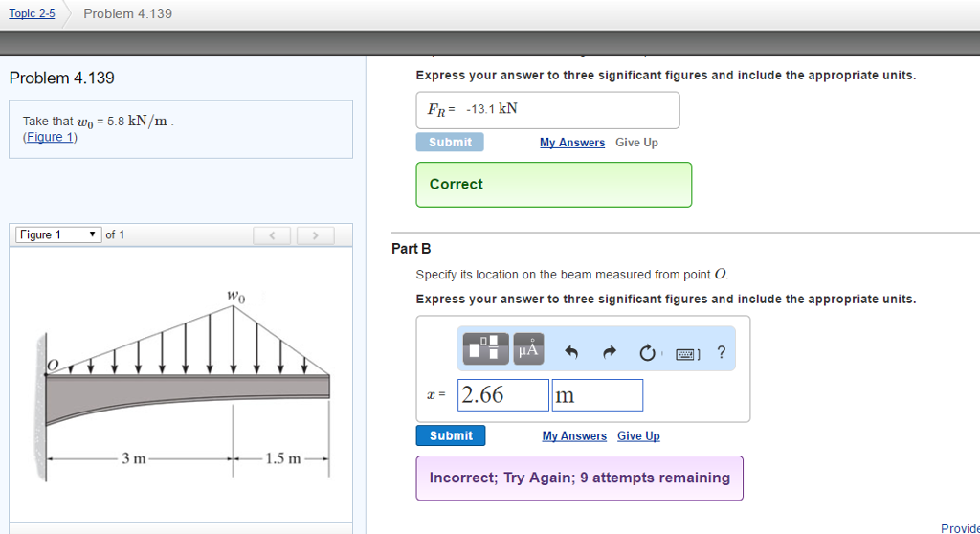Submit the Part B answer
The width and height of the screenshot is (980, 534).
pyautogui.click(x=451, y=436)
